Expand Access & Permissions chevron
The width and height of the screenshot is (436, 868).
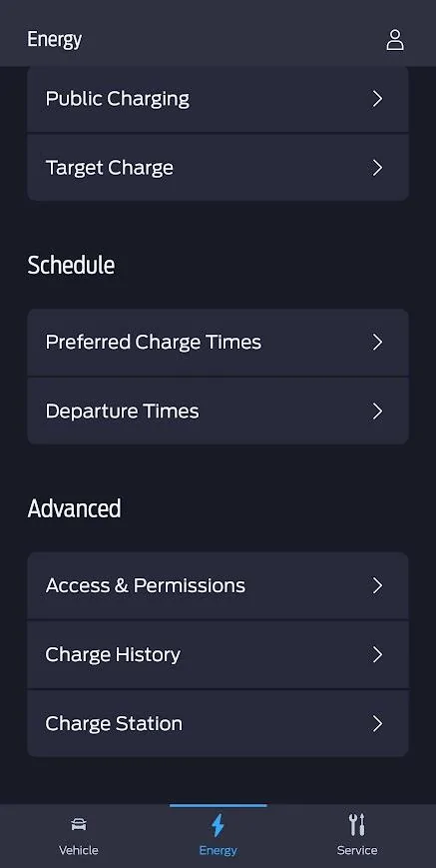[377, 585]
